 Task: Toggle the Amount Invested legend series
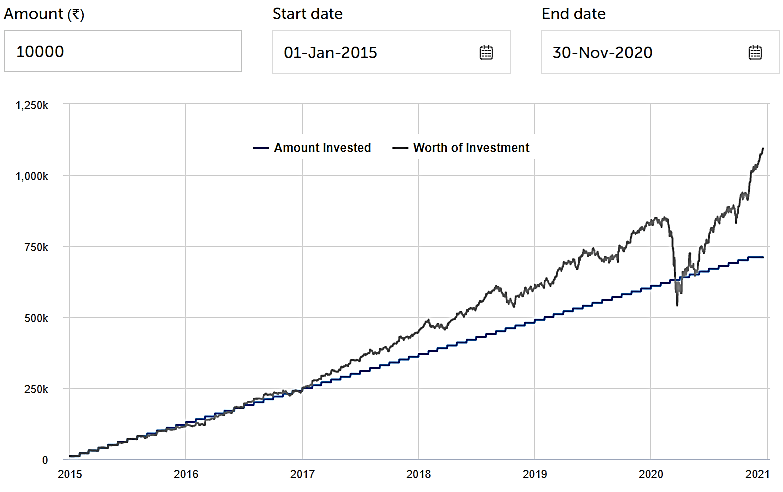[x=322, y=148]
